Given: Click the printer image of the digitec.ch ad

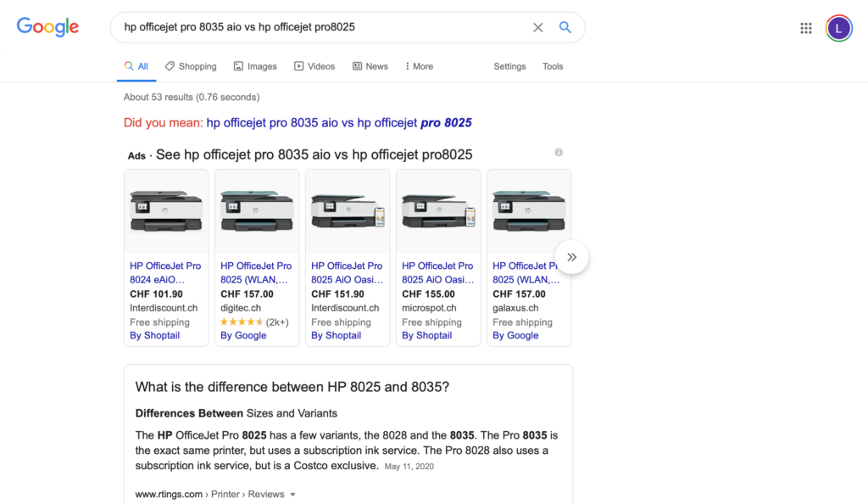Looking at the screenshot, I should point(257,211).
